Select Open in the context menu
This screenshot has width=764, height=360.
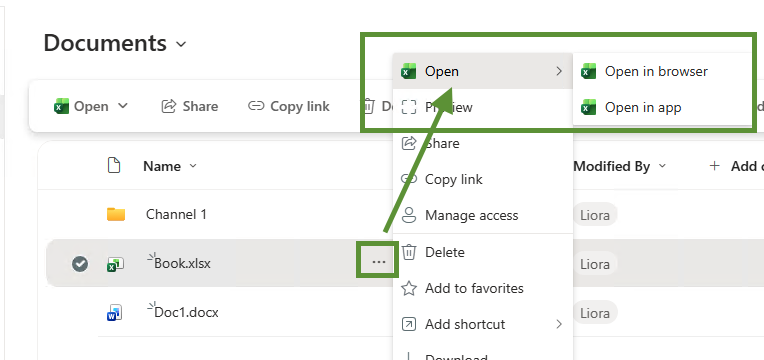[482, 71]
